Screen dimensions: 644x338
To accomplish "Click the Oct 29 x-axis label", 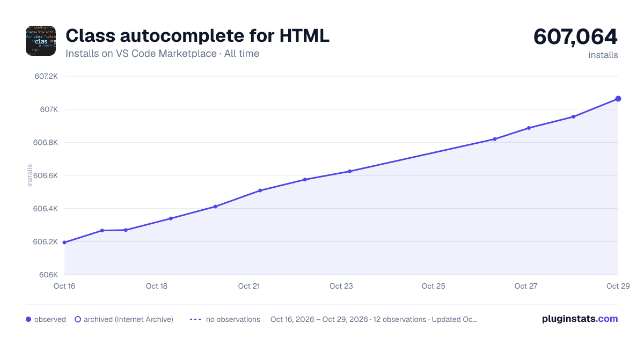I will pyautogui.click(x=617, y=286).
